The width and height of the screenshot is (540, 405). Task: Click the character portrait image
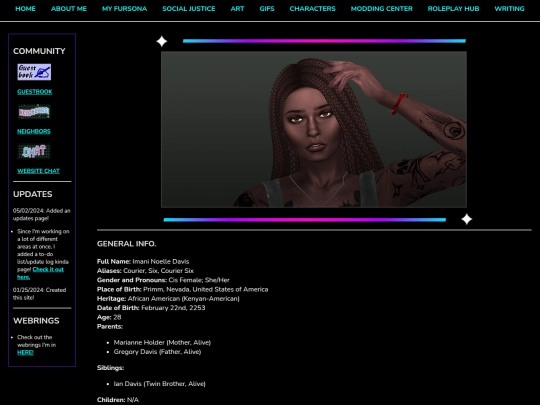tap(314, 129)
